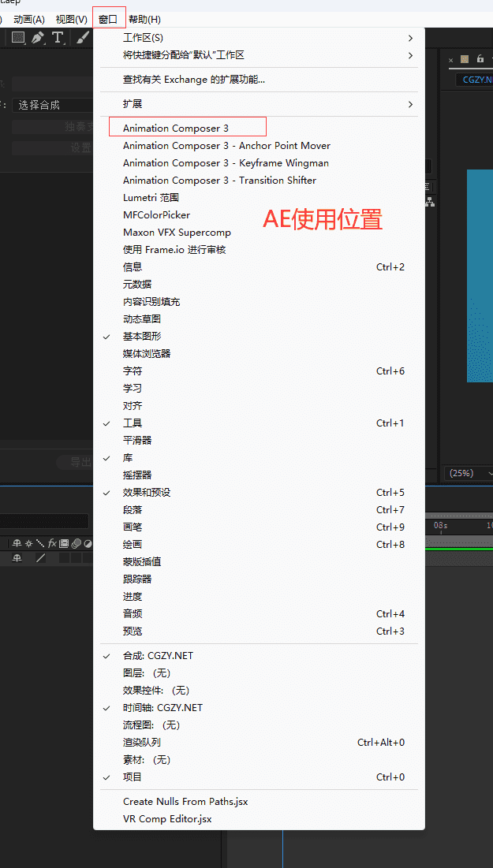Select the Pen tool in toolbar
This screenshot has height=868, width=493.
point(38,37)
